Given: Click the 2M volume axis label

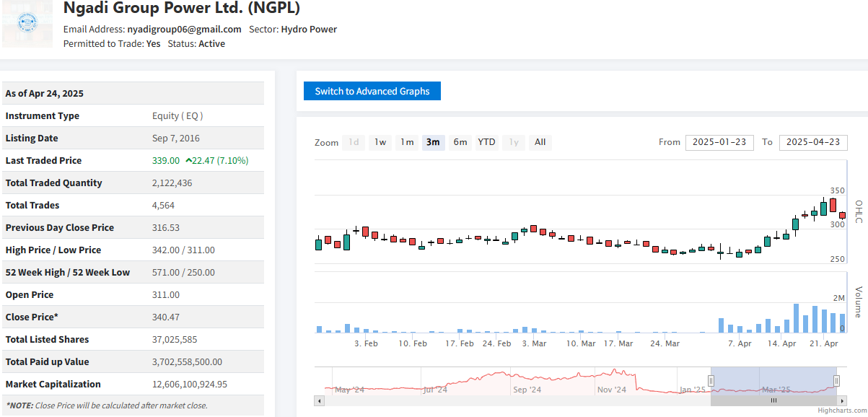Looking at the screenshot, I should coord(838,298).
